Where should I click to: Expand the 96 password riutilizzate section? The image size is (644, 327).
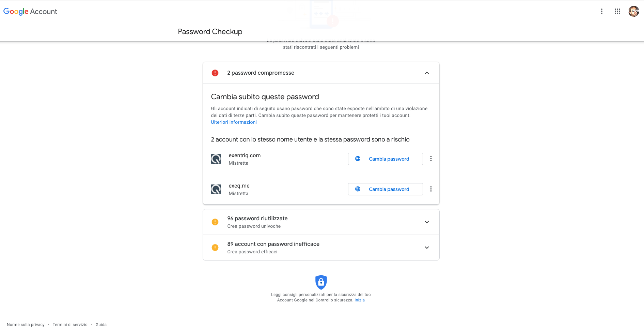click(x=427, y=222)
